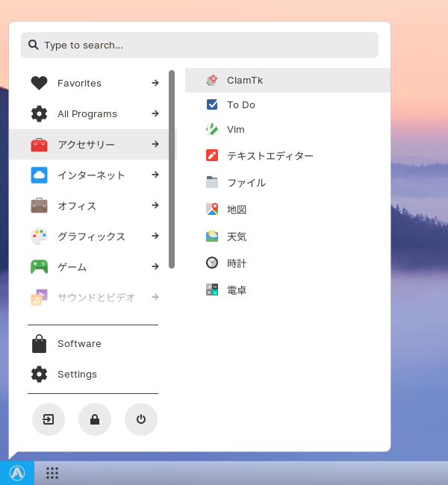This screenshot has height=485, width=448.
Task: Open the power off button
Action: coord(141,419)
